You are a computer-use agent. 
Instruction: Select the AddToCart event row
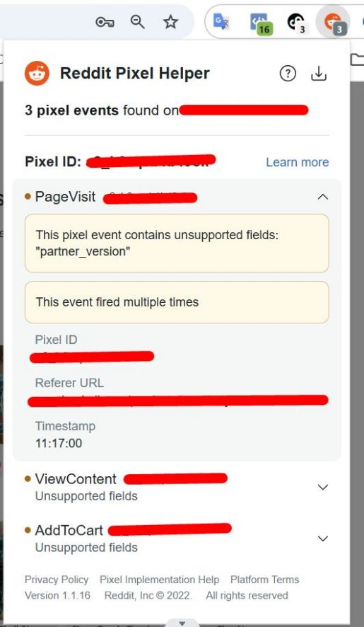(x=177, y=538)
